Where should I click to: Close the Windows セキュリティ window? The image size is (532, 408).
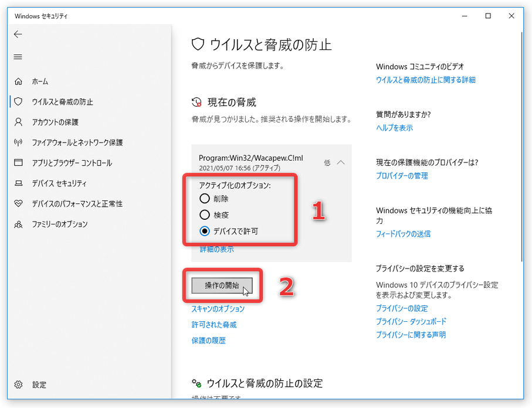click(511, 16)
